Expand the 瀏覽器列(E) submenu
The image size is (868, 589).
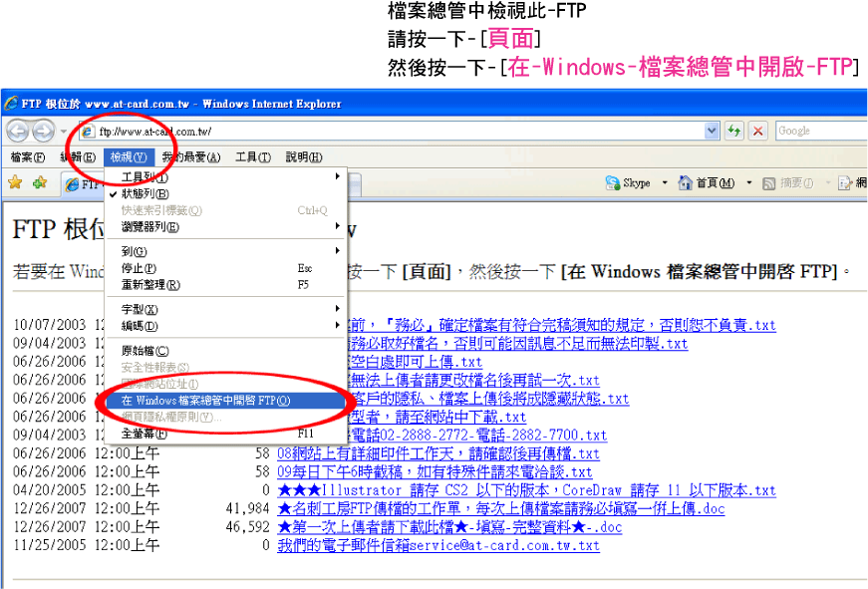224,227
